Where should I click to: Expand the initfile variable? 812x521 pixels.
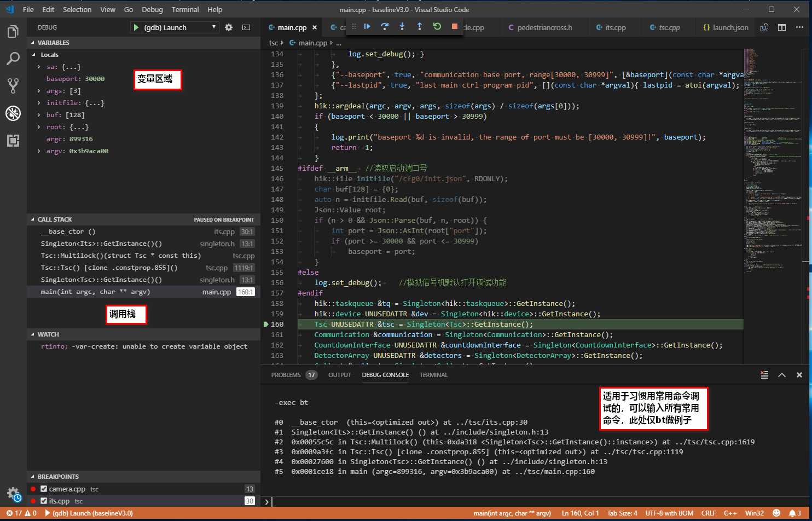click(x=39, y=103)
